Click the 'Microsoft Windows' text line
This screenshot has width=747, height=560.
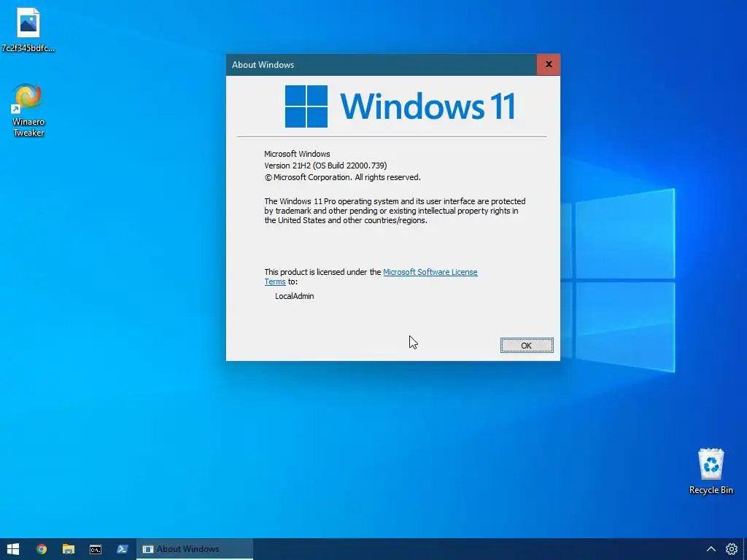pyautogui.click(x=297, y=154)
